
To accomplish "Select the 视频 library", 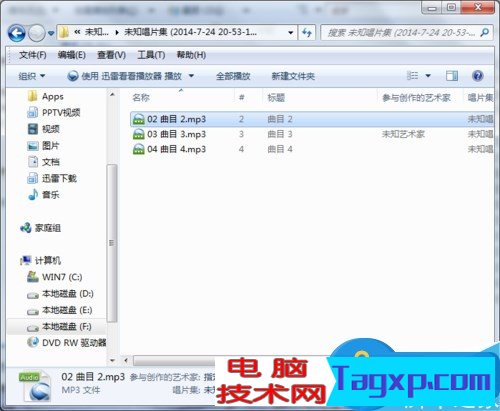I will coord(44,129).
